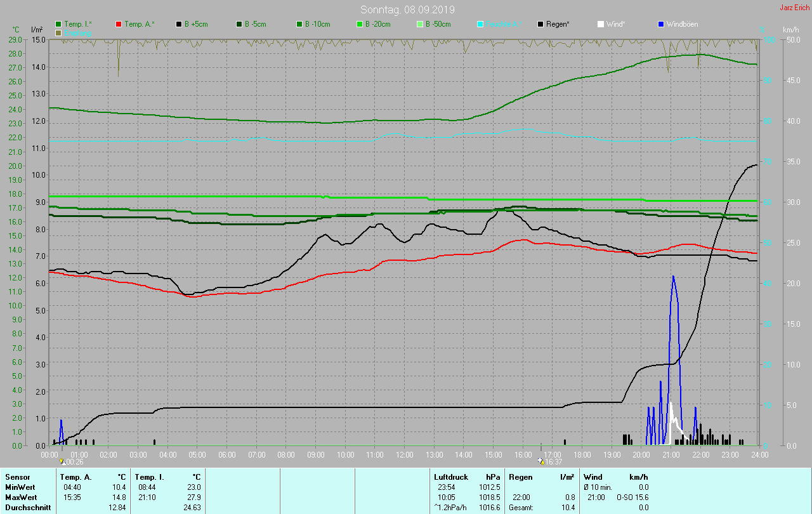Click the Temp. I. column header in table
This screenshot has height=514, width=812.
(150, 477)
